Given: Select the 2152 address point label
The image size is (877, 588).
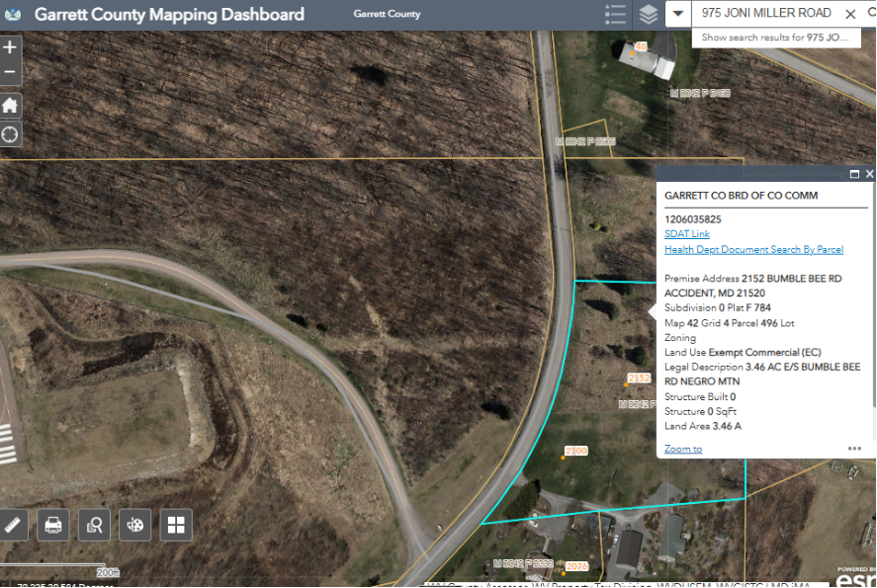Looking at the screenshot, I should point(639,378).
